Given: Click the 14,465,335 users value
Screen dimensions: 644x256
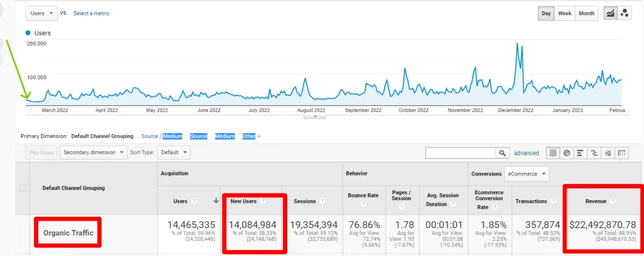Looking at the screenshot, I should 192,225.
